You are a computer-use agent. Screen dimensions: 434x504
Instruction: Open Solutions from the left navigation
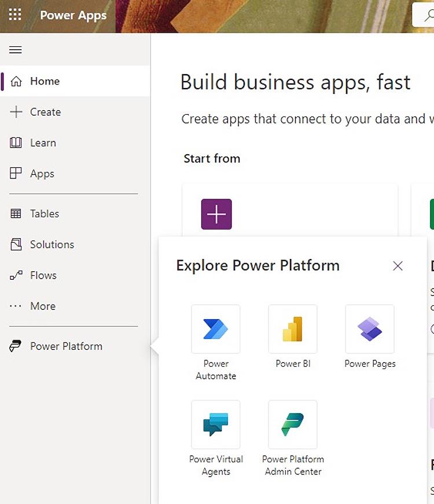pos(51,244)
